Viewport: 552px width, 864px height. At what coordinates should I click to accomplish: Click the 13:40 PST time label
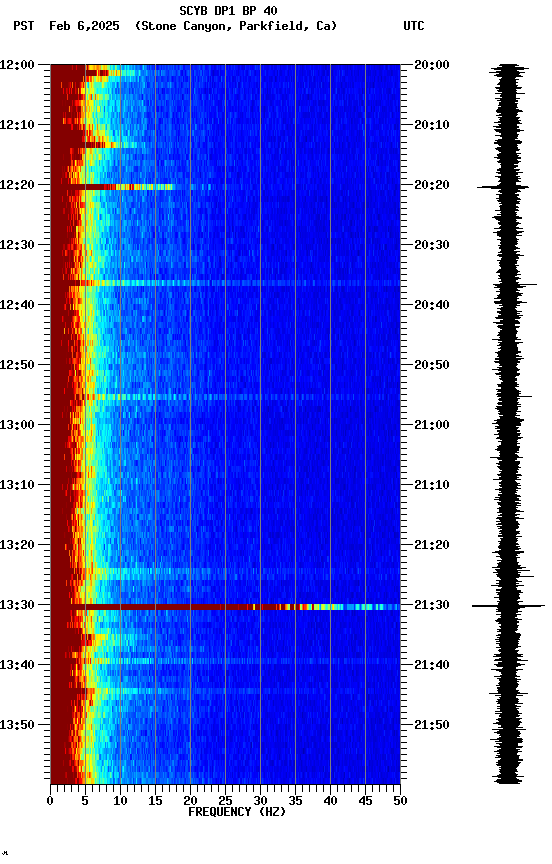tap(17, 665)
